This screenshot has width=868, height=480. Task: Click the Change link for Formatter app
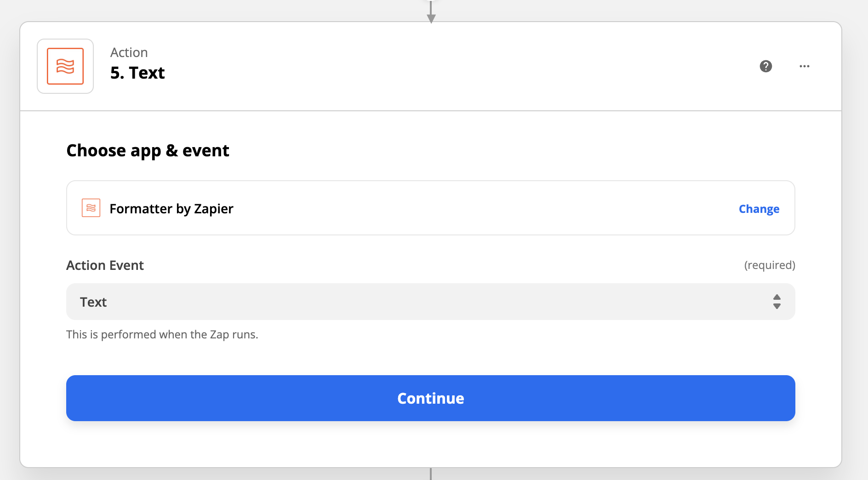759,209
